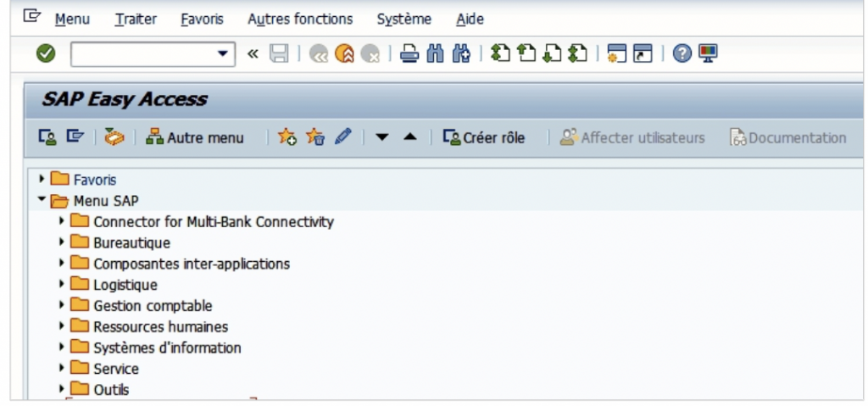Click the Save diskette icon
This screenshot has height=406, width=868.
pyautogui.click(x=279, y=54)
